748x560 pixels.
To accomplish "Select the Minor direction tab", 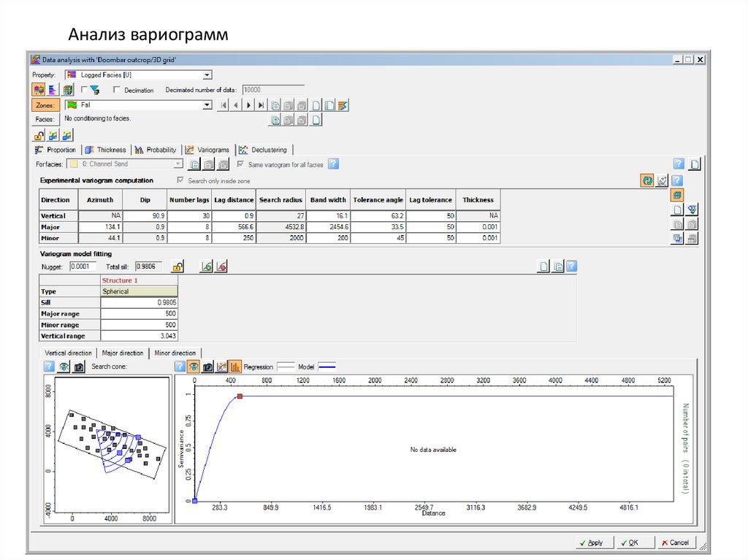I will (175, 353).
